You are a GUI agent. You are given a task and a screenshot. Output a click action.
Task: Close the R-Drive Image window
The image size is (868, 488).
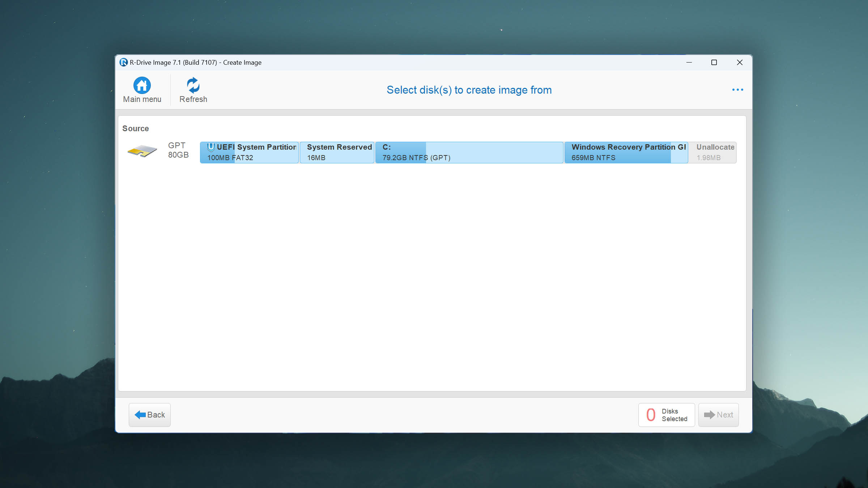[740, 63]
